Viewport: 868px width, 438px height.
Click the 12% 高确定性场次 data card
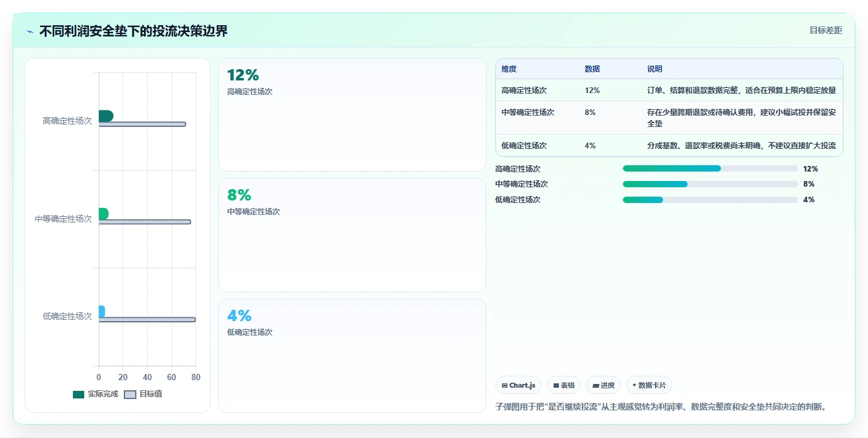coord(352,114)
